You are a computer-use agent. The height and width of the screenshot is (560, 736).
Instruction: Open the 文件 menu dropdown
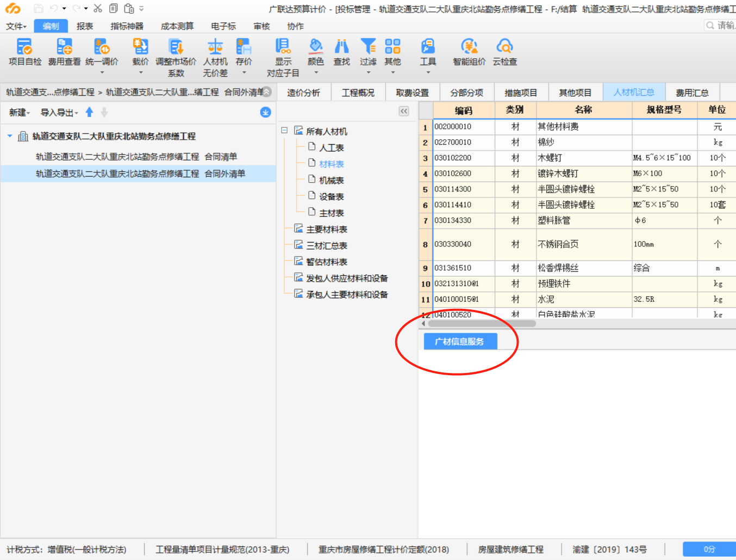coord(16,26)
